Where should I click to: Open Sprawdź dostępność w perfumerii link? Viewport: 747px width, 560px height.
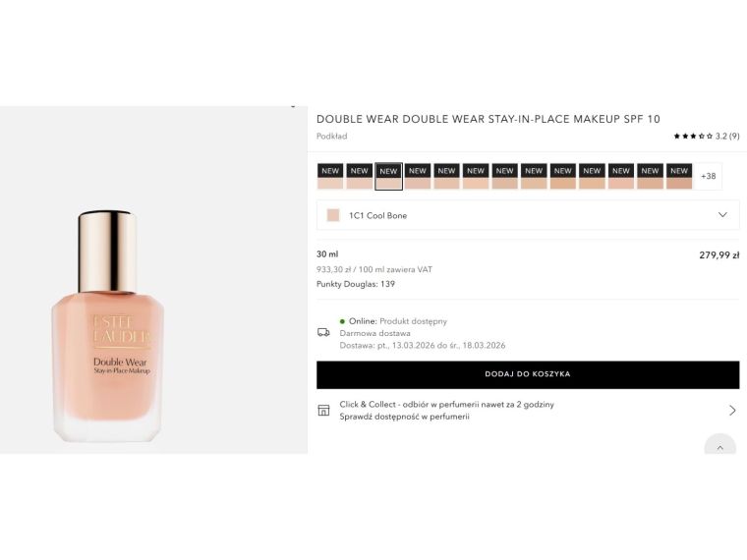pyautogui.click(x=404, y=417)
